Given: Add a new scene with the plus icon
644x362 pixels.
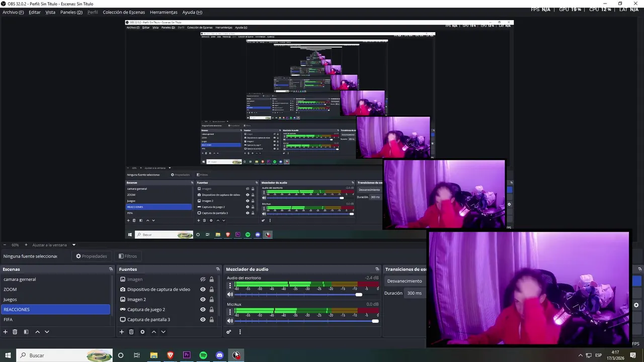Looking at the screenshot, I should 6,332.
